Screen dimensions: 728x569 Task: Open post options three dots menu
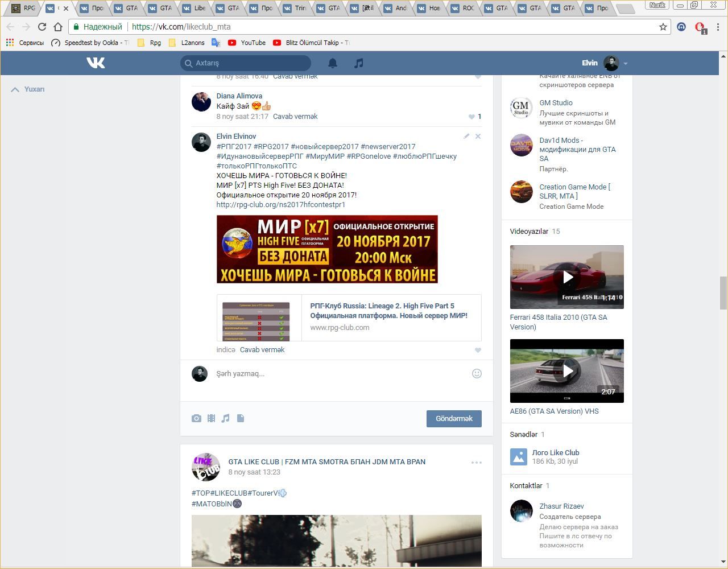pos(477,463)
